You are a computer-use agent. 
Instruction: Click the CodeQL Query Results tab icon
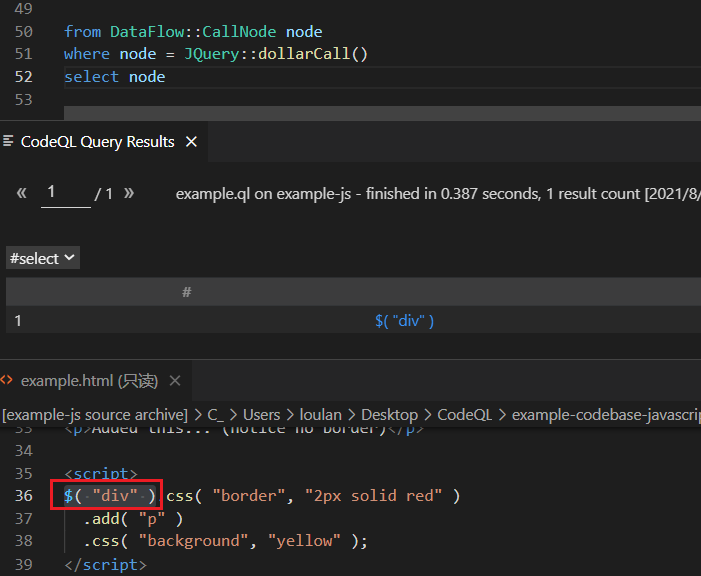point(8,141)
